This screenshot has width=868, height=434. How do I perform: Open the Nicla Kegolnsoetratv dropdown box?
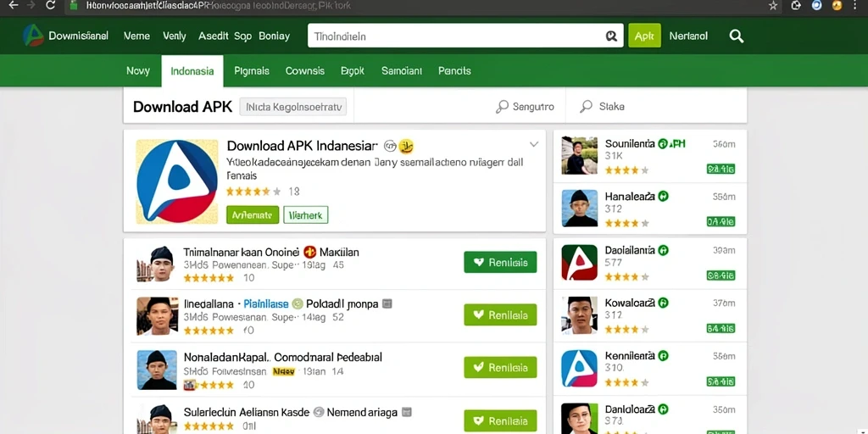click(x=292, y=106)
